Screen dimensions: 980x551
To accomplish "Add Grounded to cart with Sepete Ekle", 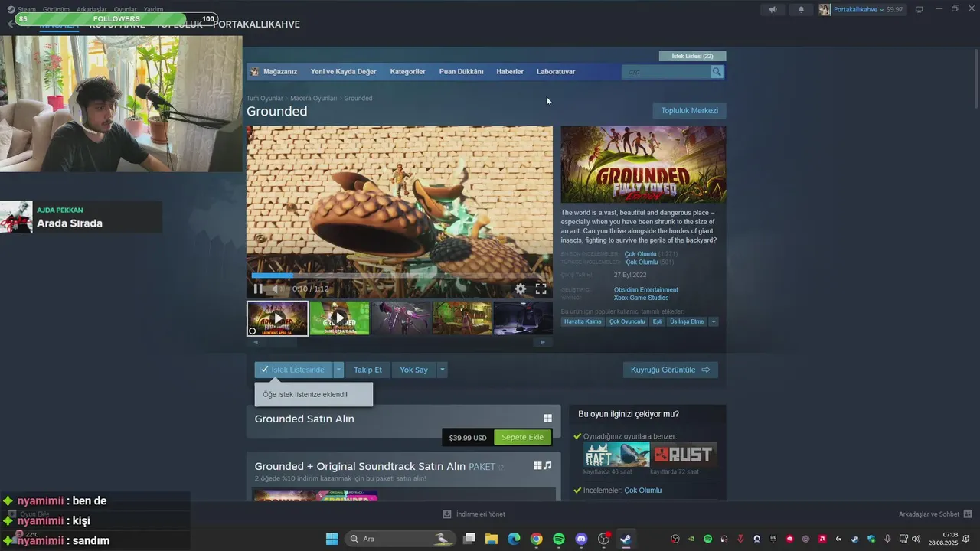I will click(x=522, y=438).
